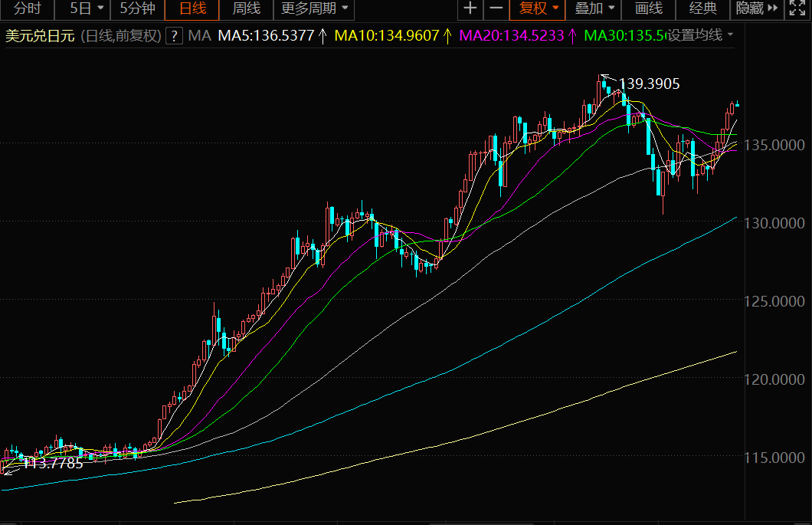This screenshot has height=525, width=812.
Task: Click the 113.7785 low price label
Action: (x=53, y=464)
